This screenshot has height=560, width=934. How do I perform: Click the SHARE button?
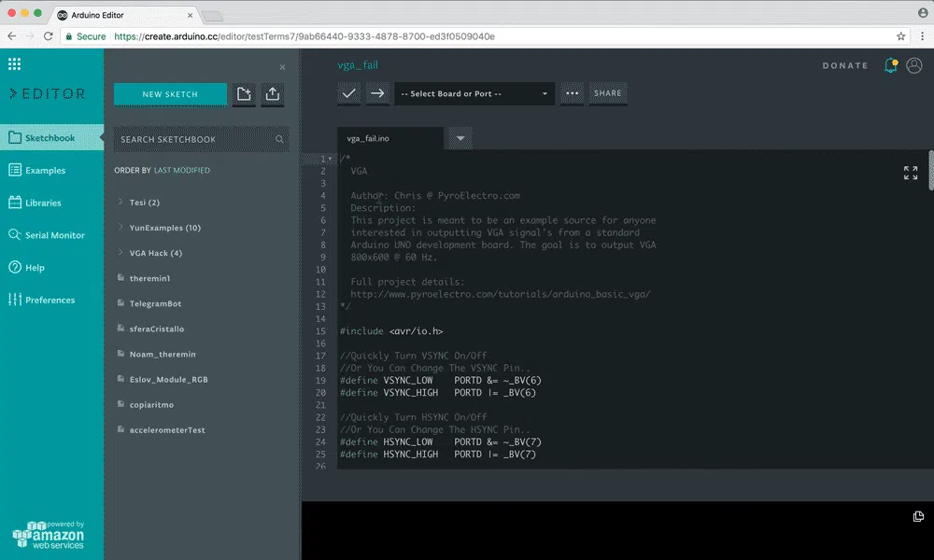tap(608, 93)
